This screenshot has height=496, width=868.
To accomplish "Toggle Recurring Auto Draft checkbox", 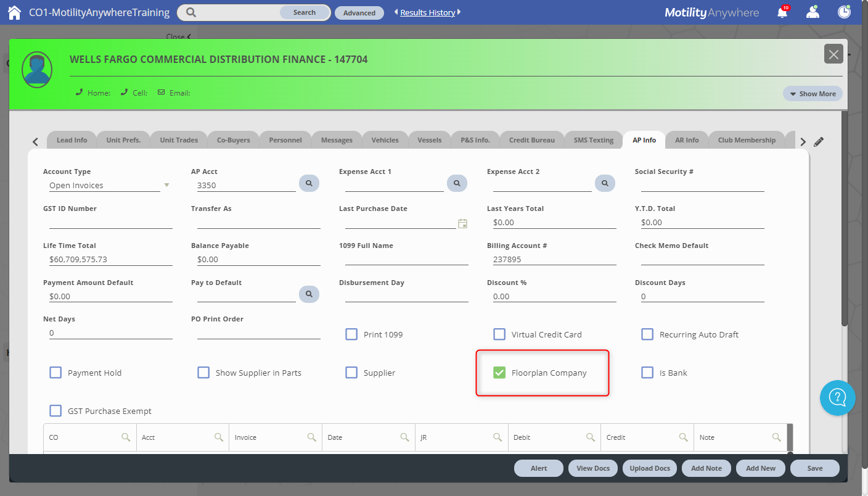I will [647, 334].
